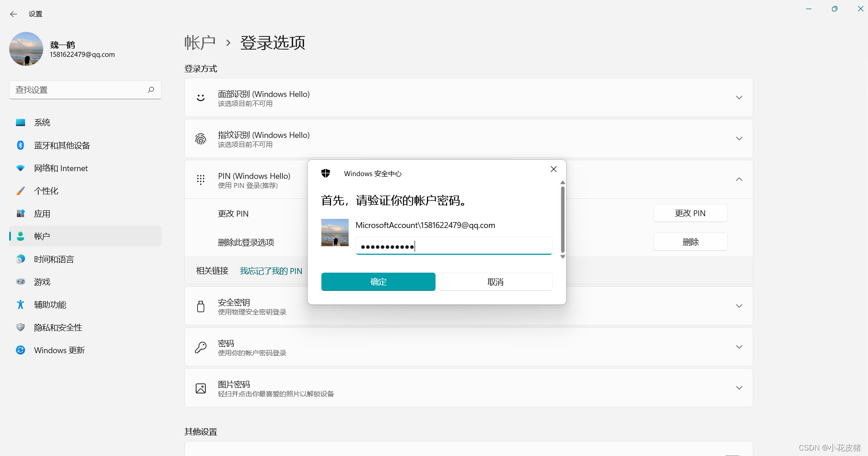Image resolution: width=868 pixels, height=456 pixels.
Task: Open 系统 settings in the sidebar
Action: pyautogui.click(x=86, y=122)
